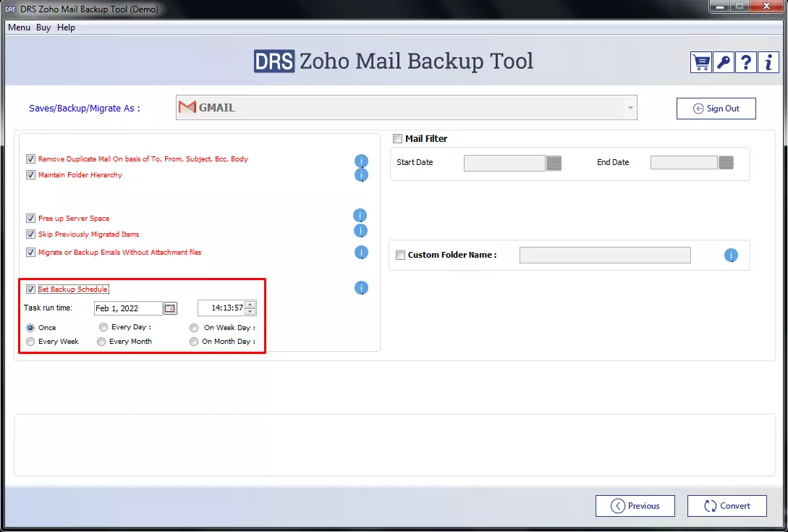This screenshot has width=788, height=532.
Task: Show info for Custom Folder Name
Action: click(731, 256)
